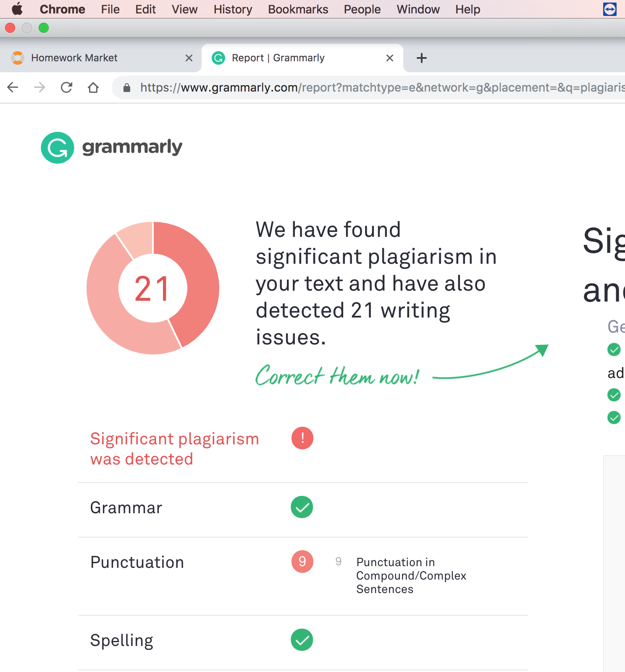625x672 pixels.
Task: Click the site security lock icon
Action: click(127, 87)
